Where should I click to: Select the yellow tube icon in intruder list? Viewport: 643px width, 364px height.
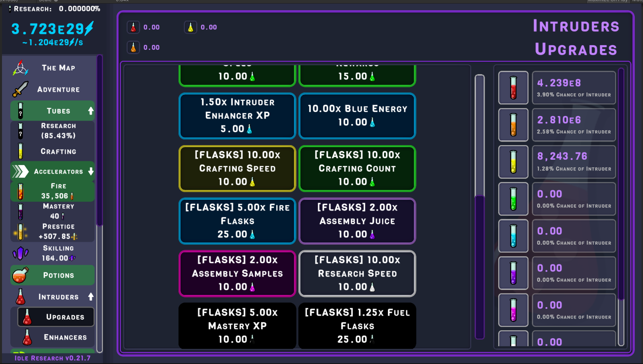click(513, 162)
